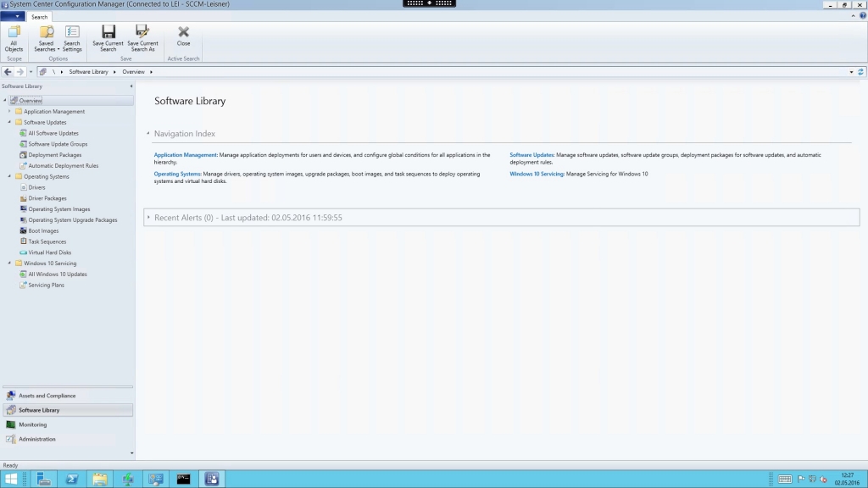The height and width of the screenshot is (488, 868).
Task: Follow the Windows 10 Servicing link
Action: 537,174
